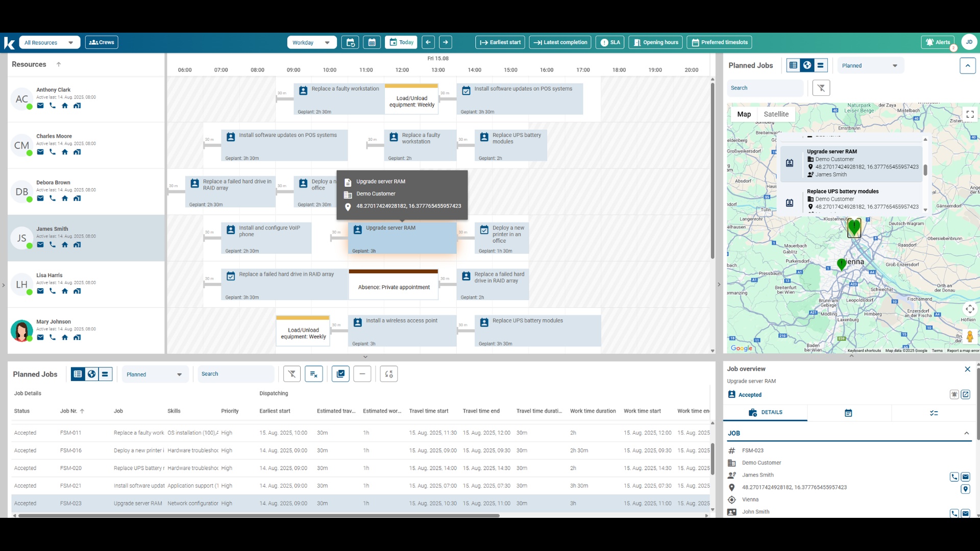Screen dimensions: 980x551
Task: Open the DETAILS tab in Job overview
Action: point(765,412)
